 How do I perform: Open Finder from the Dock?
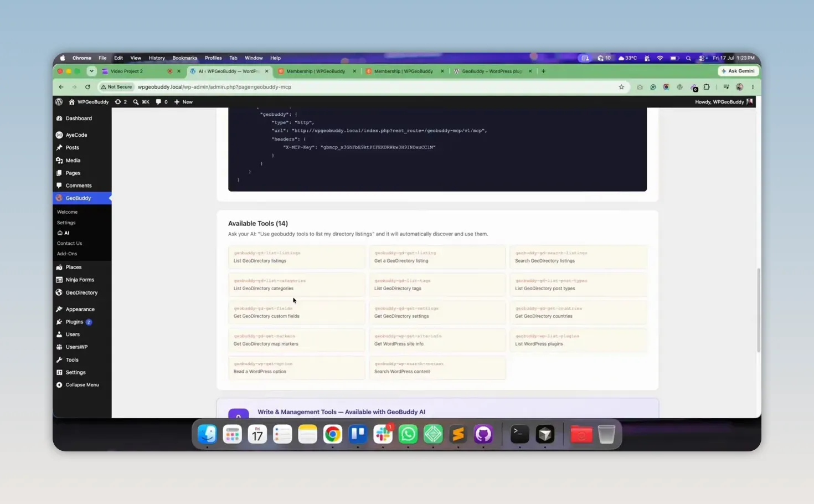point(207,434)
